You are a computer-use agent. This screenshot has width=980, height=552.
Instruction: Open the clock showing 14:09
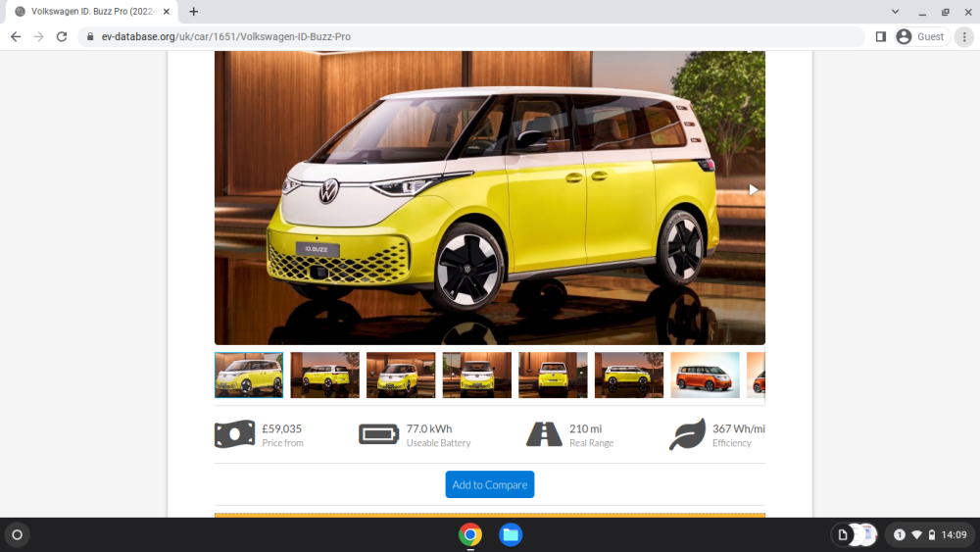click(954, 534)
